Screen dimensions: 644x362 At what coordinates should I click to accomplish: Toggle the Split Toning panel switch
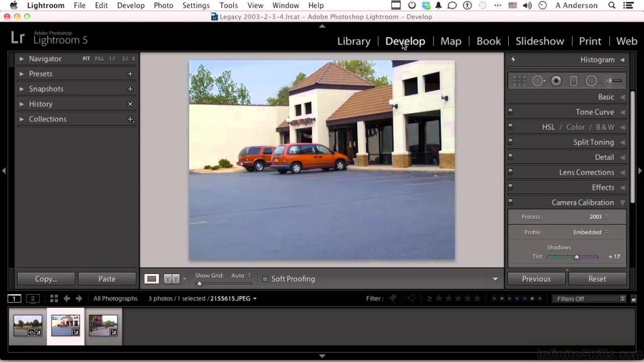[x=511, y=142]
